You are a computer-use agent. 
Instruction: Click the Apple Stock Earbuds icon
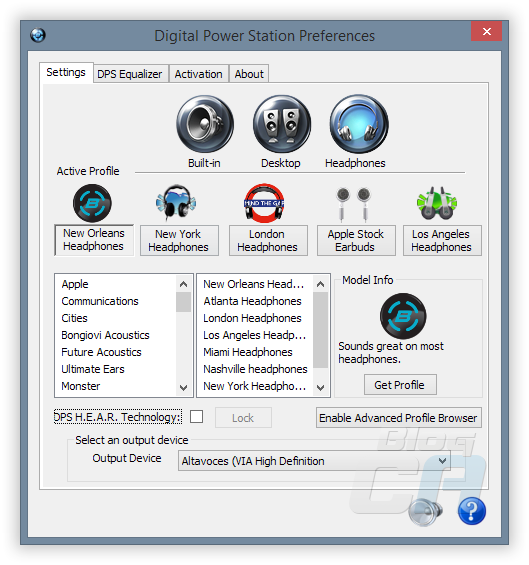[x=354, y=204]
